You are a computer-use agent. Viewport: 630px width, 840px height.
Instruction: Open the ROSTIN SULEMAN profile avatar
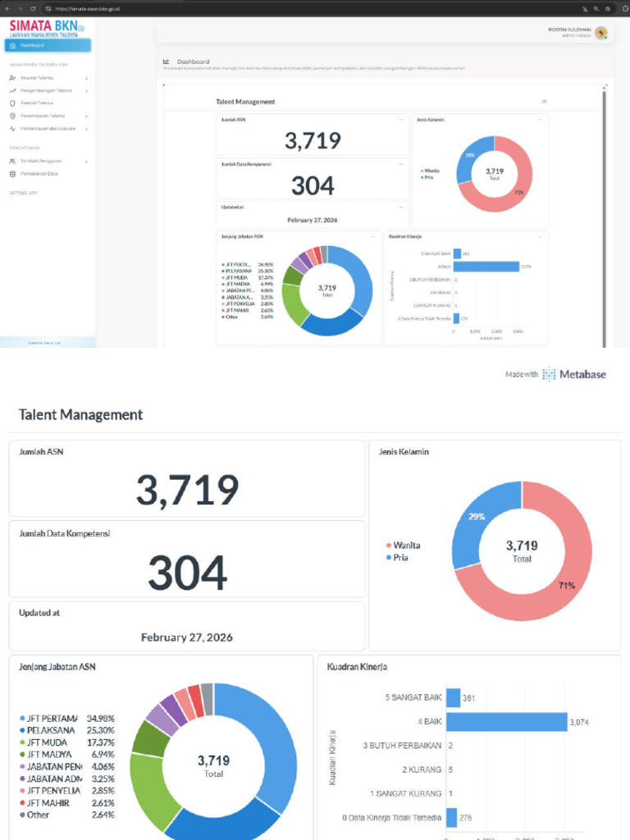coord(601,33)
